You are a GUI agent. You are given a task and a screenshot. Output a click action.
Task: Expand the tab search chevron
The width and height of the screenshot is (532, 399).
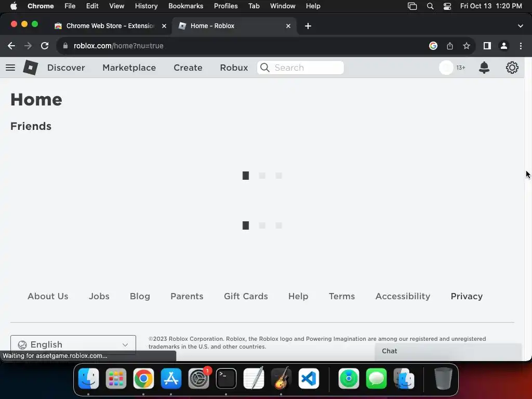[521, 26]
